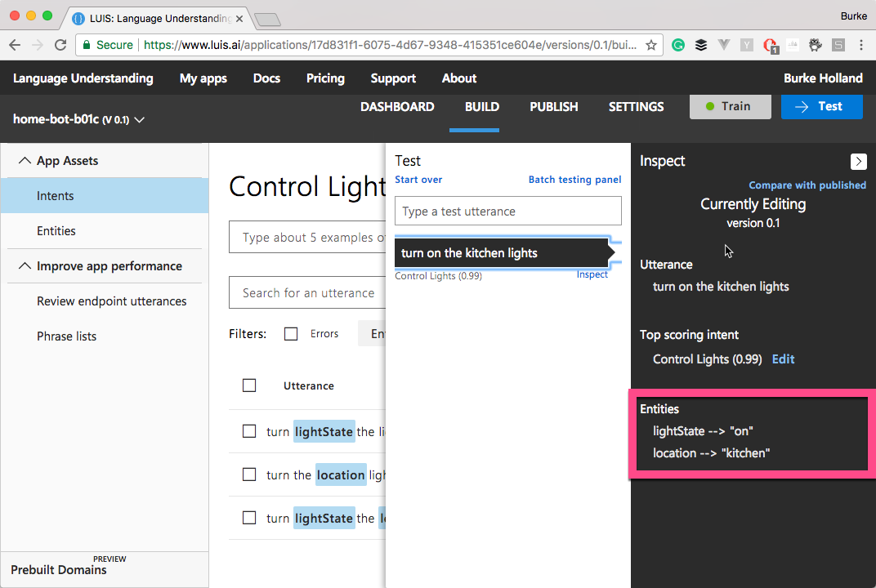Open the home-bot-b01c version dropdown
This screenshot has height=588, width=876.
click(139, 120)
